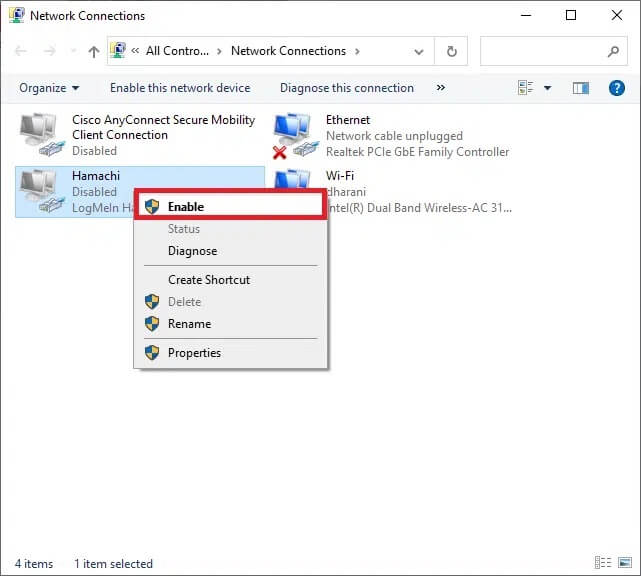Select the Wi-Fi adapter icon
This screenshot has height=576, width=641.
293,179
